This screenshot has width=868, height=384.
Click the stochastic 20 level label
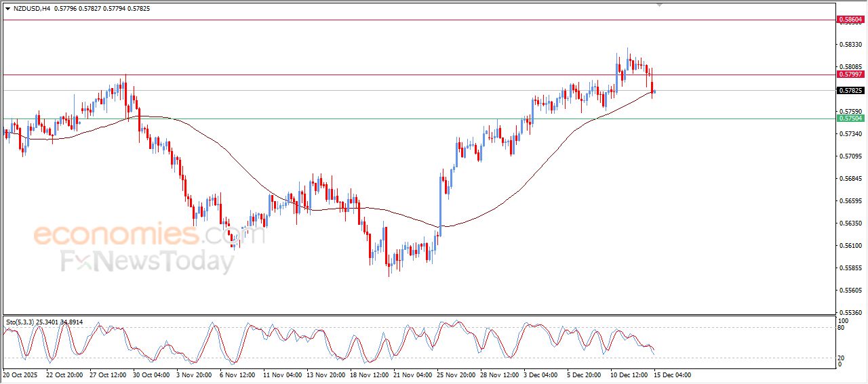pos(842,357)
